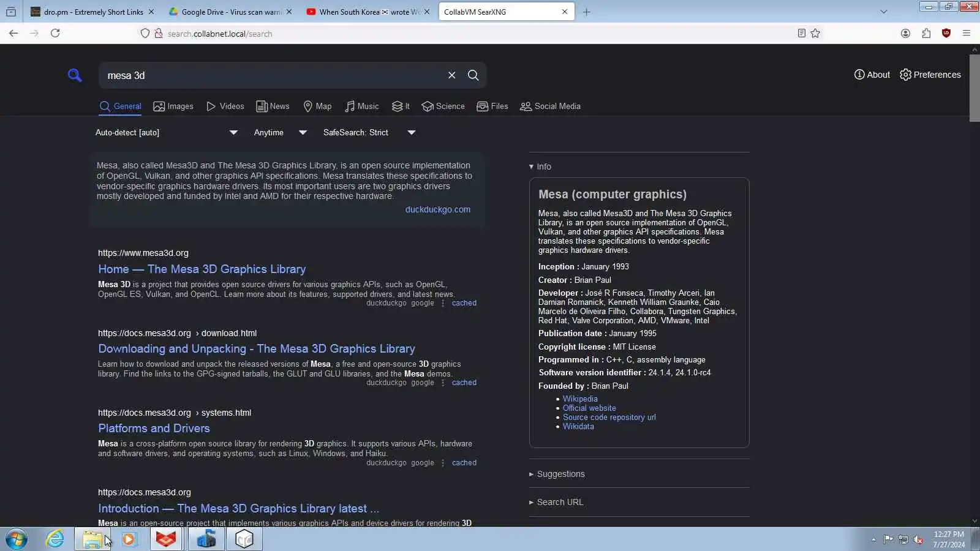Open cached copy of Downloading and Unpacking result
Viewport: 980px width, 551px height.
464,383
